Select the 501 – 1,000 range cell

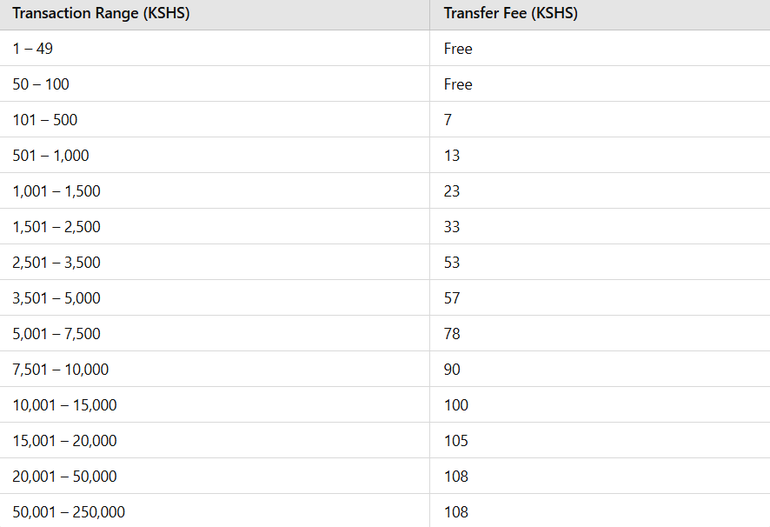(x=51, y=155)
